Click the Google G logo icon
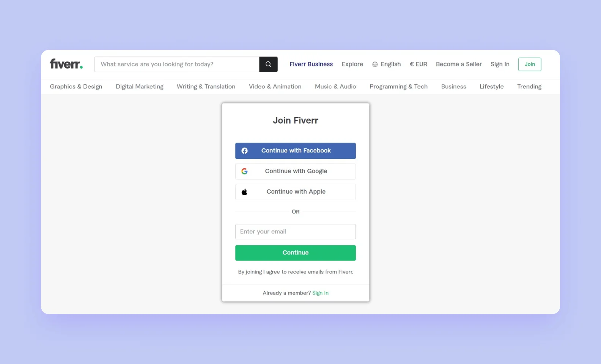The height and width of the screenshot is (364, 601). tap(245, 171)
